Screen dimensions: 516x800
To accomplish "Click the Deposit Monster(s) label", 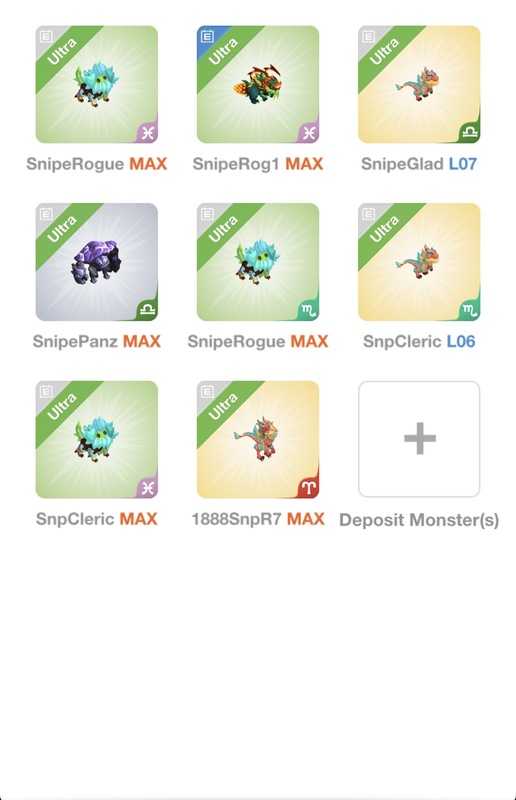I will tap(419, 520).
